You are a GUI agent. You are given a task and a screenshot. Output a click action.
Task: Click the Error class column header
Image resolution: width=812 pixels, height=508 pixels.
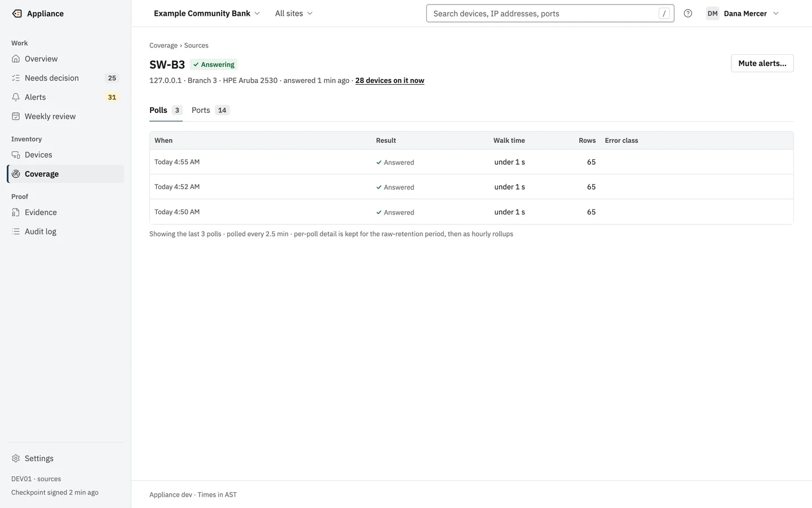point(621,141)
